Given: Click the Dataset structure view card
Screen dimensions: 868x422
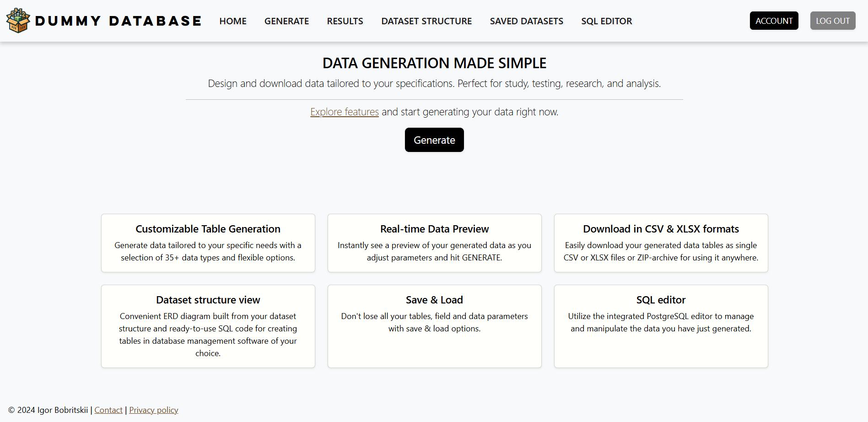Looking at the screenshot, I should [x=208, y=326].
